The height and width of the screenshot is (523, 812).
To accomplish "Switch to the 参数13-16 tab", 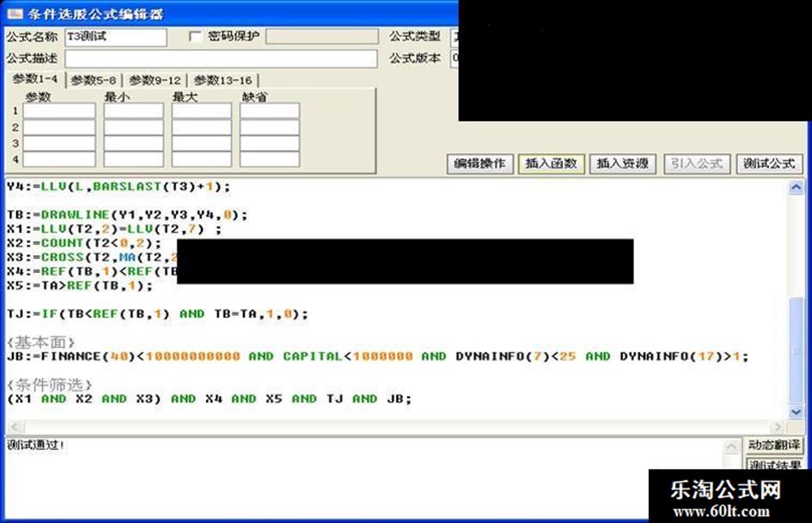I will coord(223,80).
